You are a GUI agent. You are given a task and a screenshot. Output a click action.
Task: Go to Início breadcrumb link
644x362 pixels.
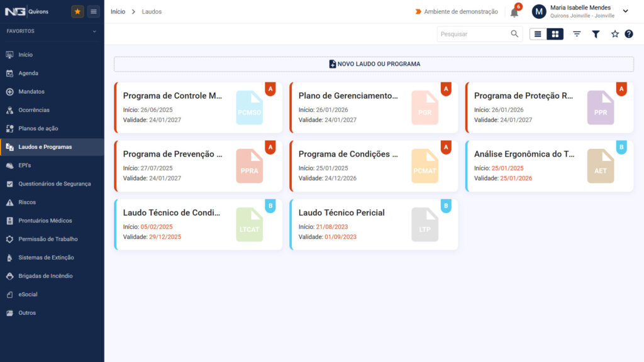tap(118, 11)
